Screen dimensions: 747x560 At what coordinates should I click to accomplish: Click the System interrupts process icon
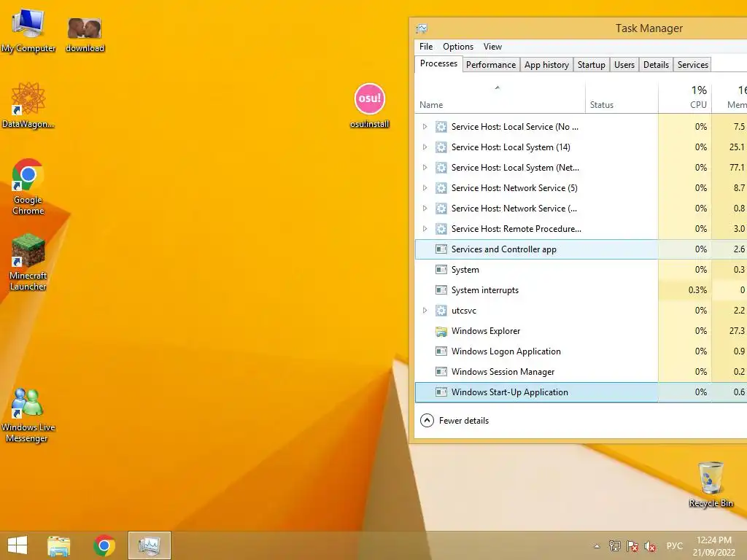click(x=441, y=290)
